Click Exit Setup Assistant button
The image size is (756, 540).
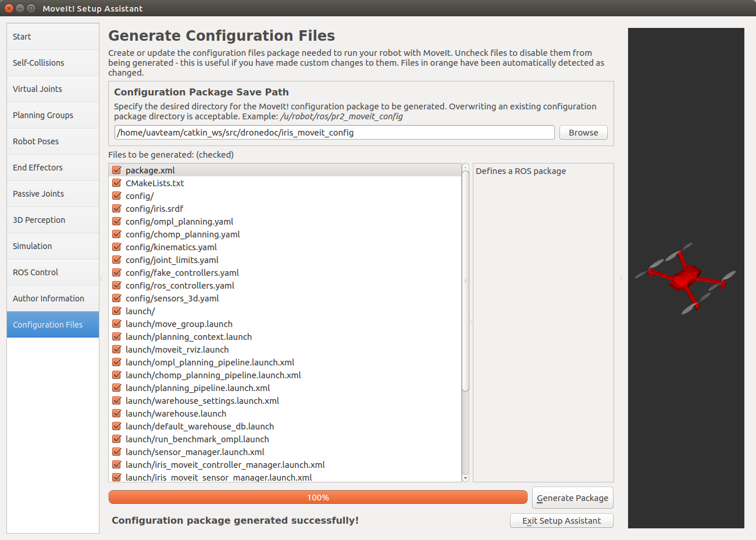[x=562, y=521]
